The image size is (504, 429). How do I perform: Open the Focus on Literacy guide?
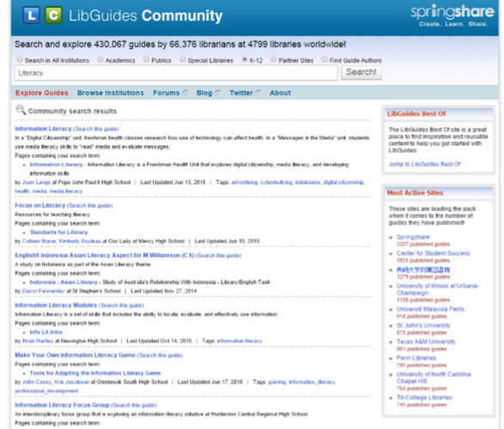coord(39,206)
